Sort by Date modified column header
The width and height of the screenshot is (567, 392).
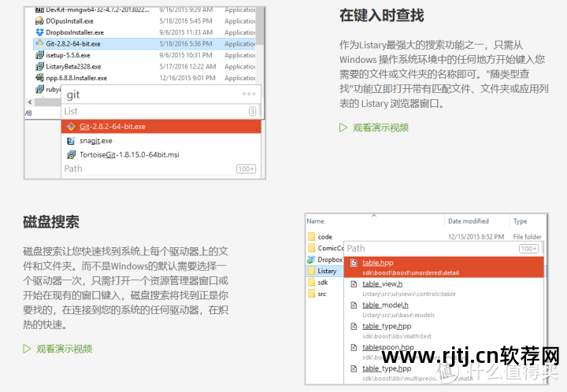(468, 221)
